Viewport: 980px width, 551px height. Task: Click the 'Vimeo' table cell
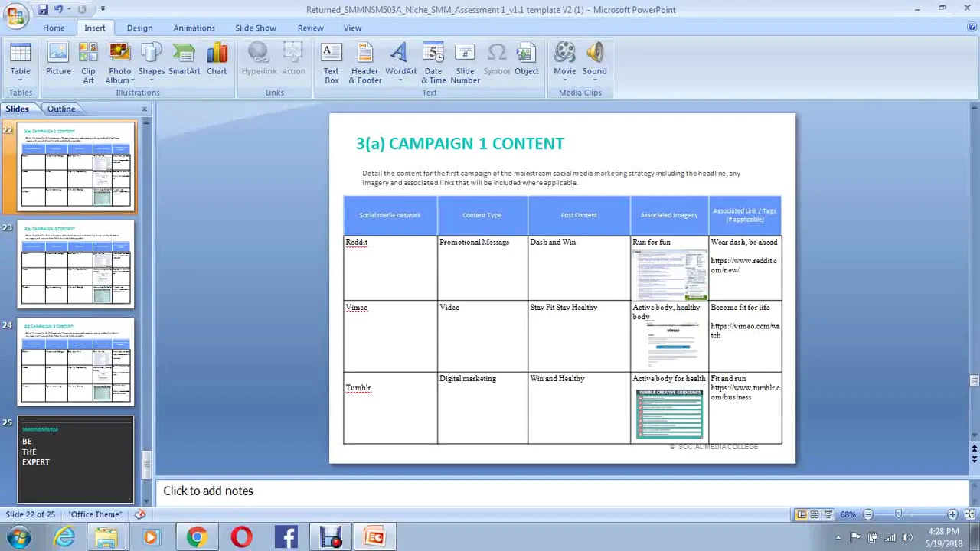pyautogui.click(x=390, y=336)
